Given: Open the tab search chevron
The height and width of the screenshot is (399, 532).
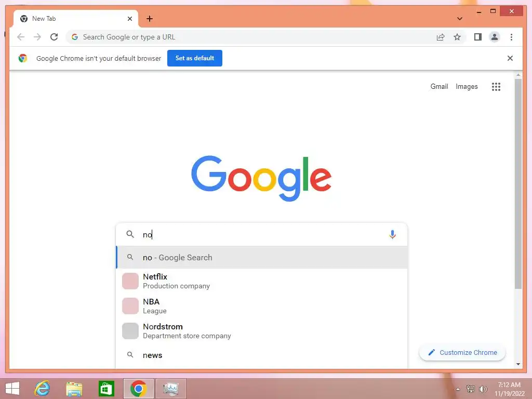Looking at the screenshot, I should pyautogui.click(x=460, y=19).
